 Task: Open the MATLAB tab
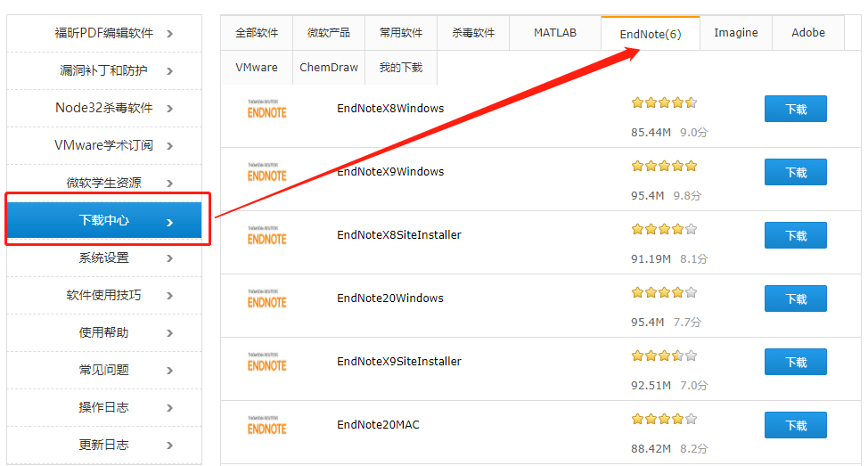pyautogui.click(x=555, y=33)
